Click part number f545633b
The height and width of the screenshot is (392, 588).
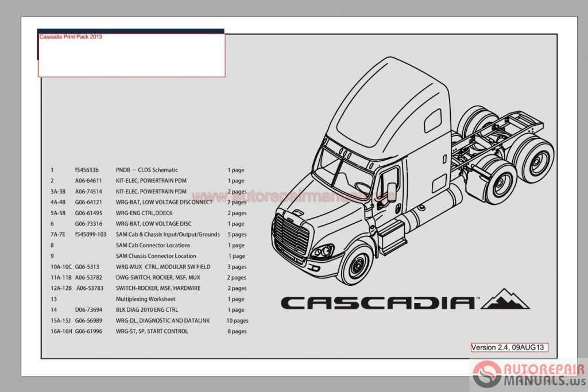pyautogui.click(x=86, y=170)
